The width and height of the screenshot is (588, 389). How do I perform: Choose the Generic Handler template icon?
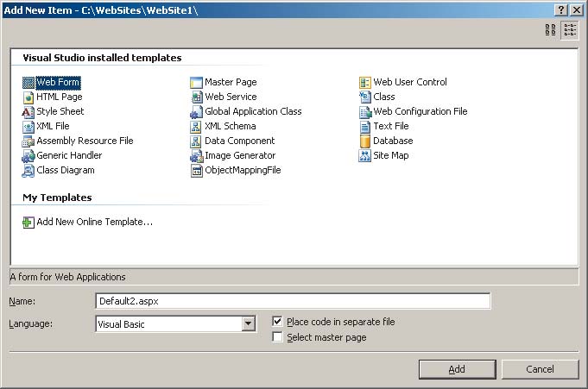pos(28,155)
